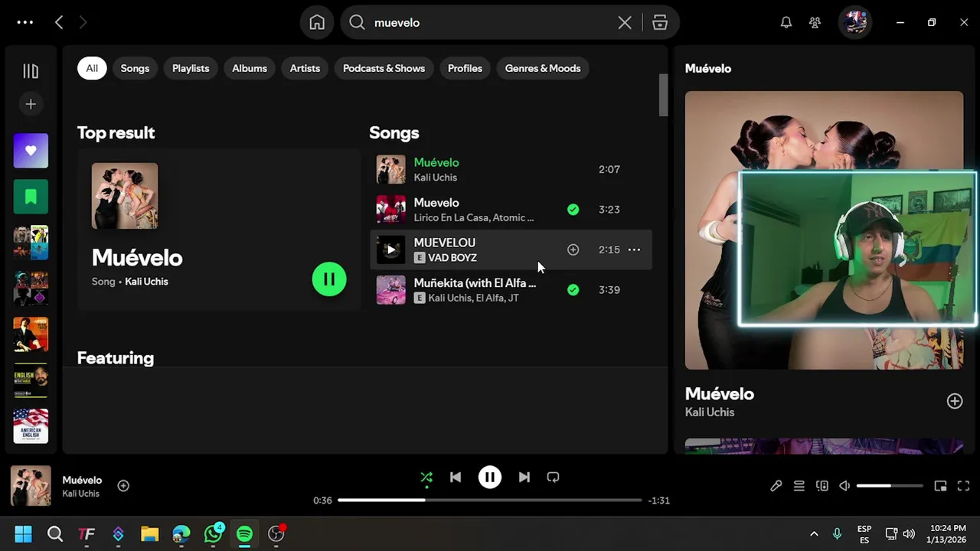Open the English with Tiago sidebar item
Image resolution: width=980 pixels, height=551 pixels.
(31, 380)
